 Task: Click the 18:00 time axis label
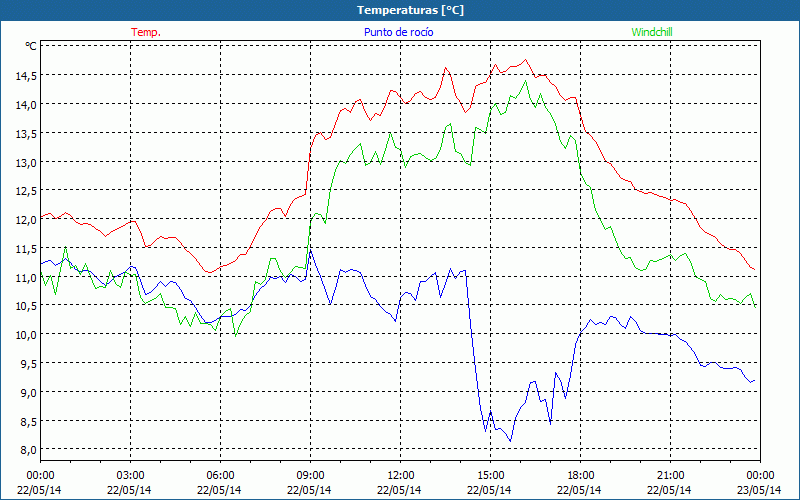[580, 476]
